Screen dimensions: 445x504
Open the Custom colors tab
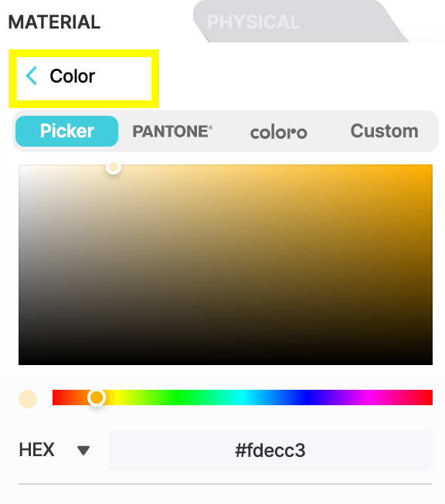click(385, 130)
